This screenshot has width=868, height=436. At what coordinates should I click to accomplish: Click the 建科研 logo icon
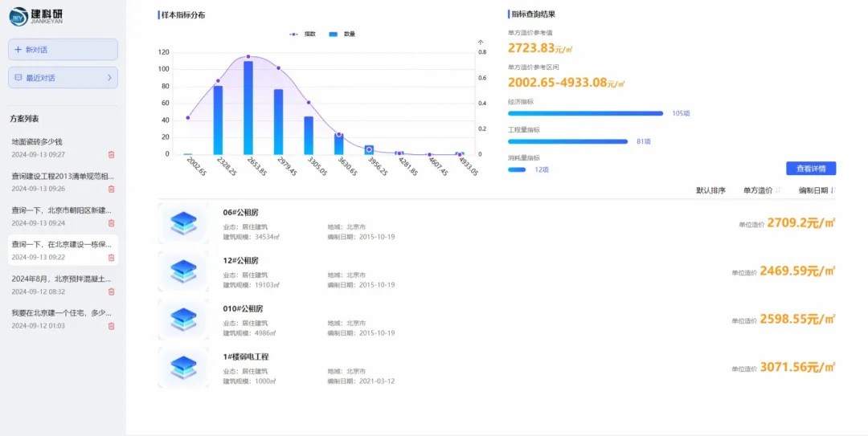pos(18,17)
